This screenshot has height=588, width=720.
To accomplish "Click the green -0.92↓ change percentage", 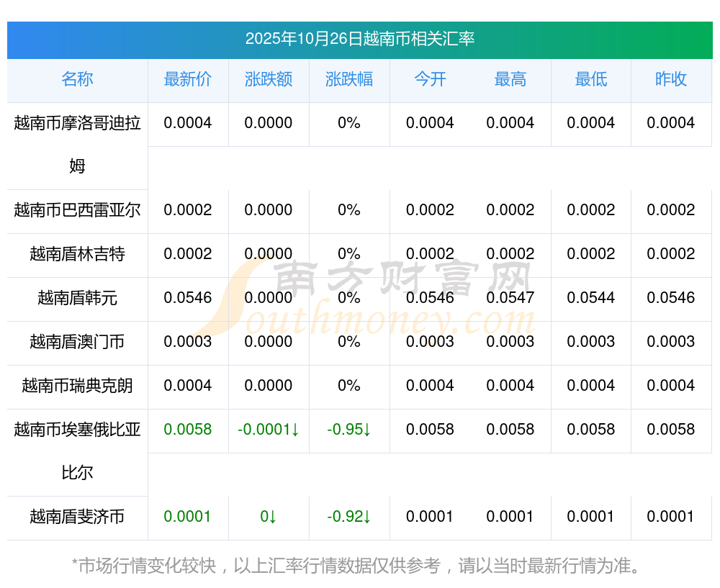I will click(349, 517).
